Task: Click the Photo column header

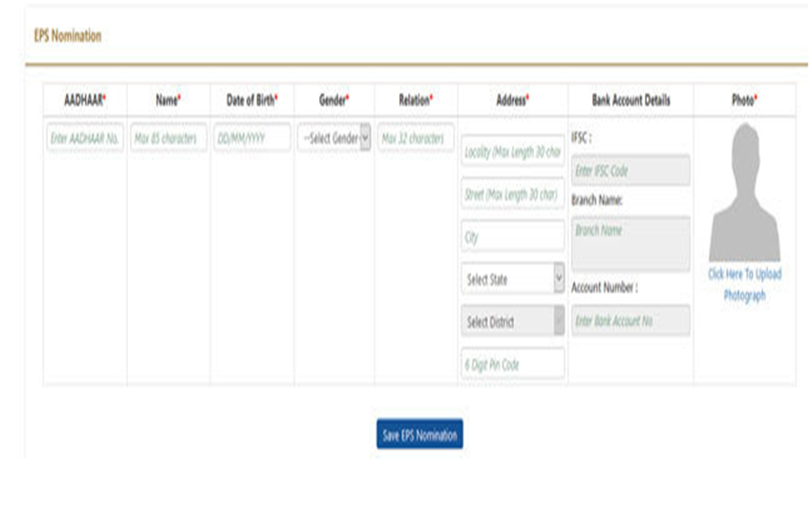Action: 744,99
